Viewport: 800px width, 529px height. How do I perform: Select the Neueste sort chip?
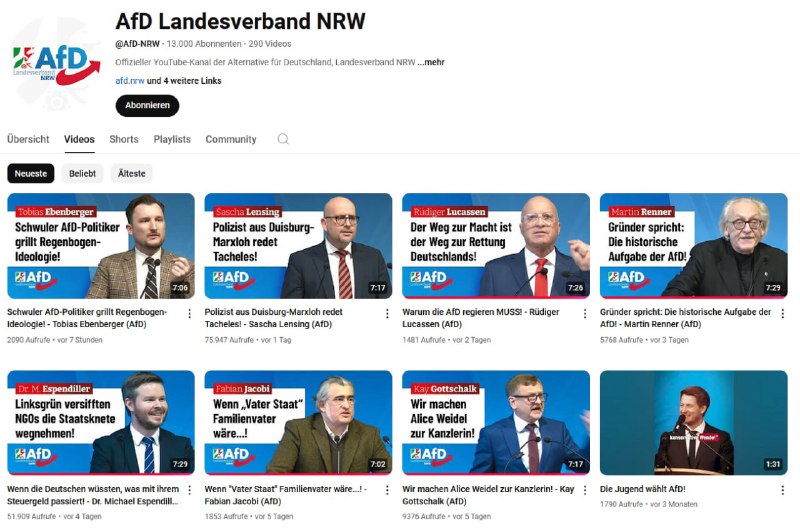31,173
